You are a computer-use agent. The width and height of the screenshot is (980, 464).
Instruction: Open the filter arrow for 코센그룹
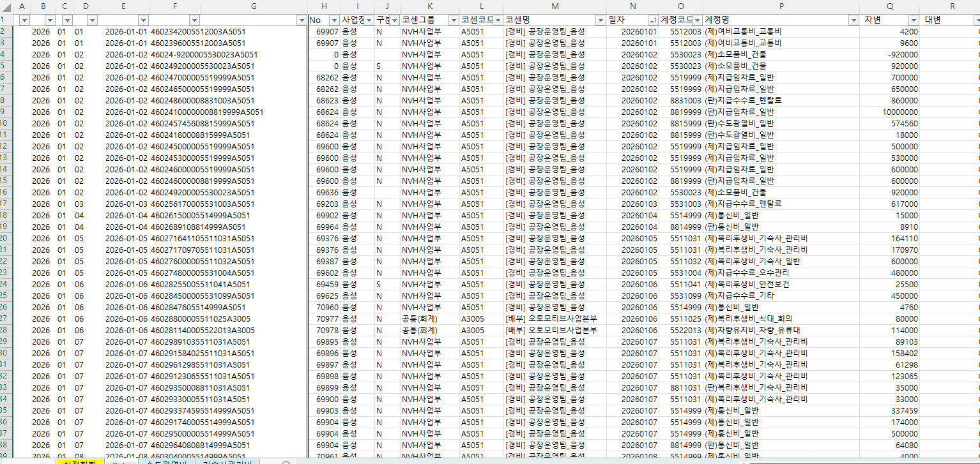coord(452,20)
